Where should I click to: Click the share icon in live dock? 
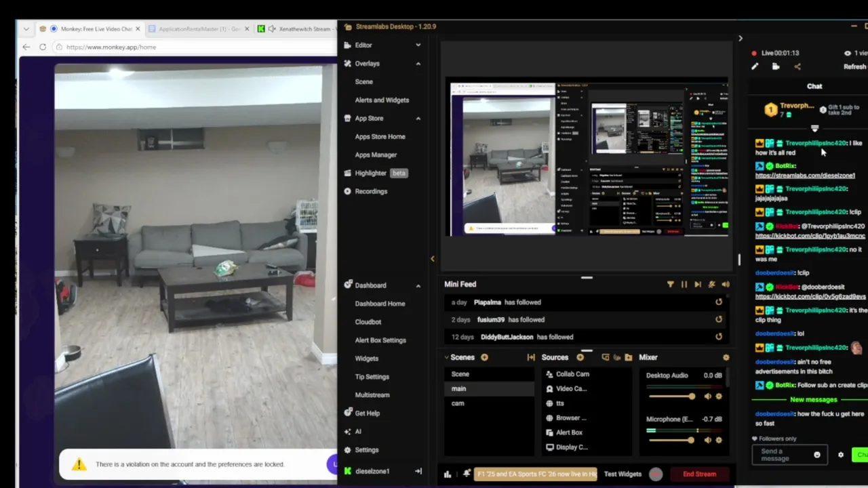797,66
